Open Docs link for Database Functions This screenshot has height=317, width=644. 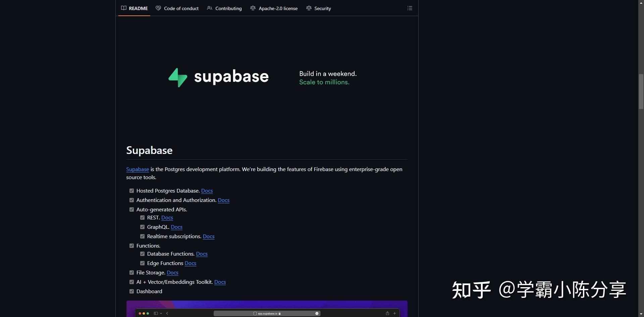(202, 254)
